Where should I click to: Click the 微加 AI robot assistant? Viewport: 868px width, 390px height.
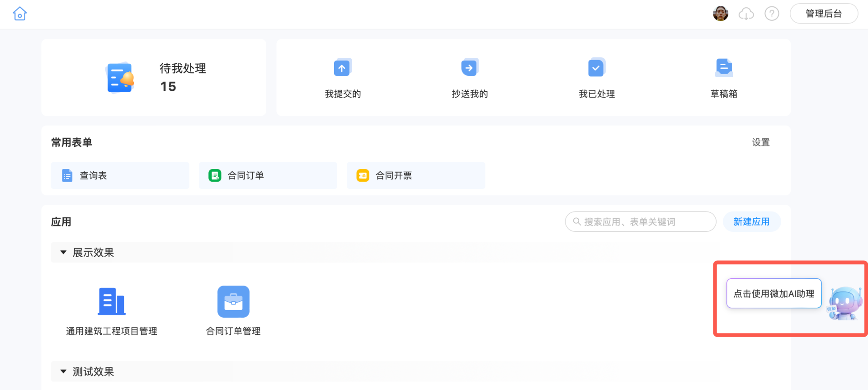tap(844, 303)
